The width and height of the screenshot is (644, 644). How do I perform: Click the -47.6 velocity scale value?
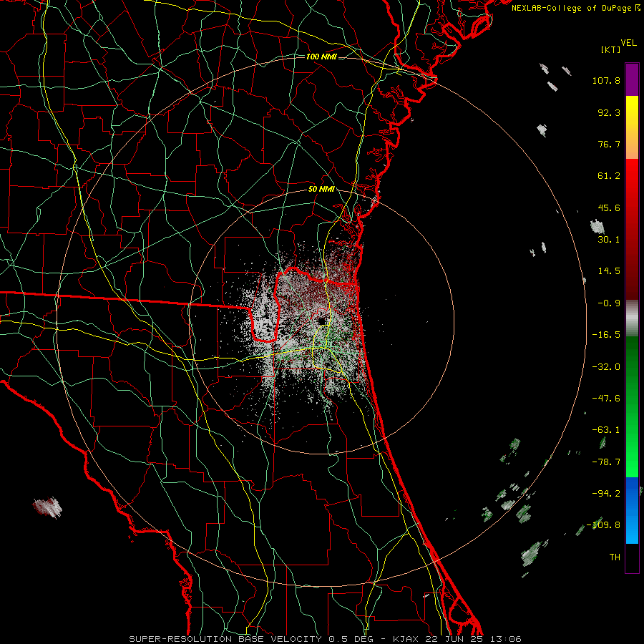coord(606,399)
